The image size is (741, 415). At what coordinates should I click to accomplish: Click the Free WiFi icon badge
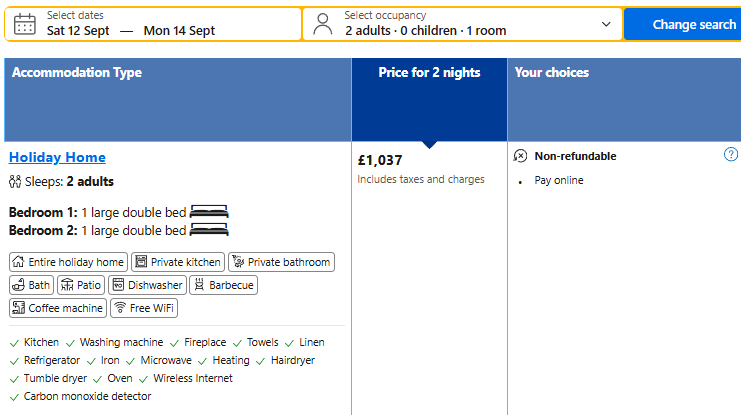pyautogui.click(x=144, y=308)
